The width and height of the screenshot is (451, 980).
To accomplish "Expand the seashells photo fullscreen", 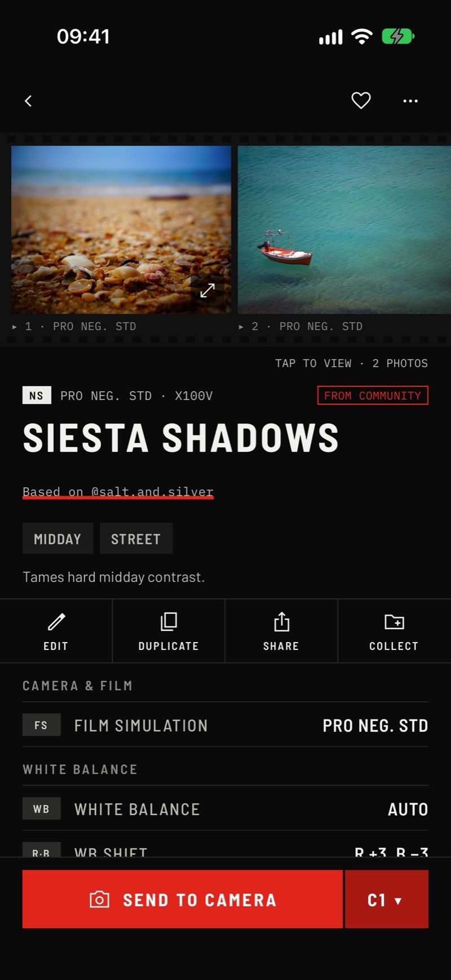I will coord(207,291).
